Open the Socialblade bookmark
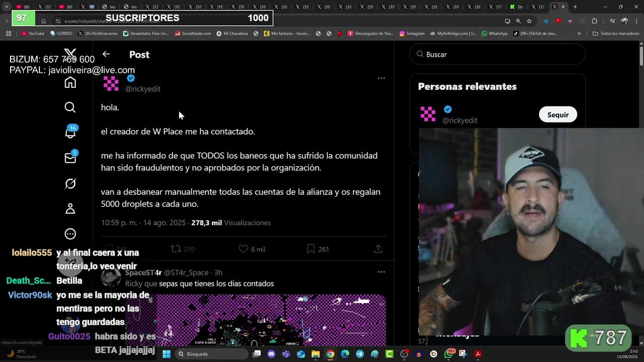 tap(193, 34)
